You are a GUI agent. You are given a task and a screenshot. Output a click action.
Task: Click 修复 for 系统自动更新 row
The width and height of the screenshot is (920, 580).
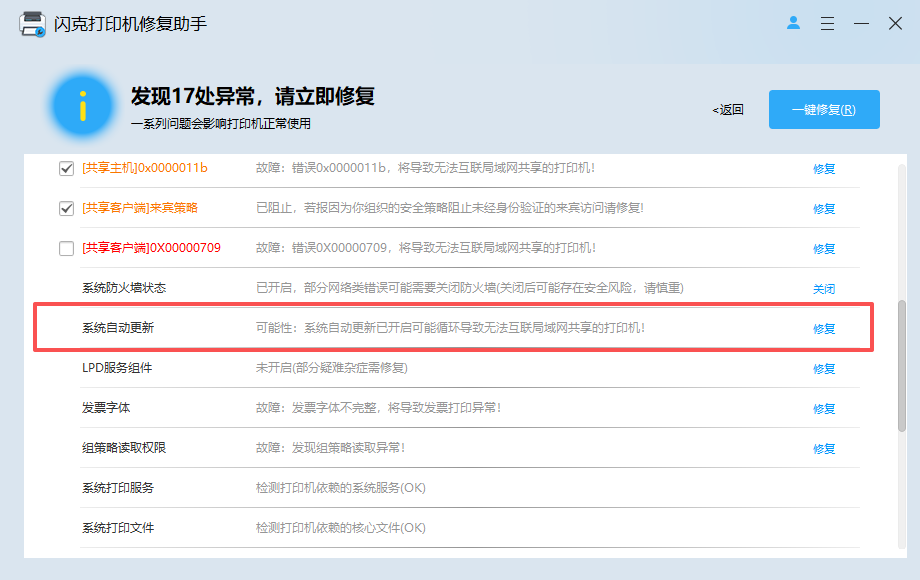point(824,328)
